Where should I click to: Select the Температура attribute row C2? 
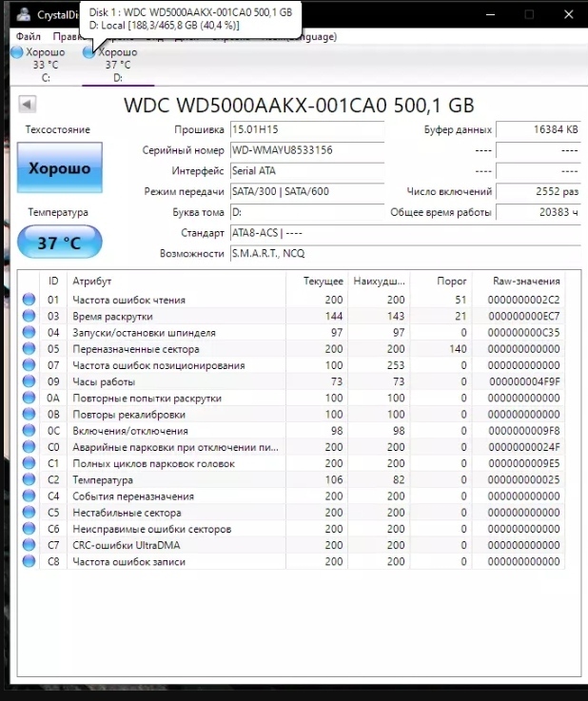coord(291,479)
